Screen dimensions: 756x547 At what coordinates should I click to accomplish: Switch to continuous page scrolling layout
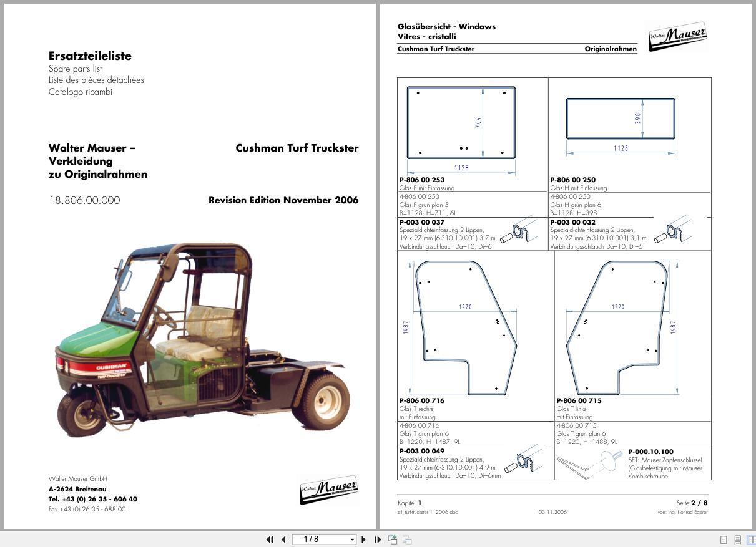coord(737,540)
